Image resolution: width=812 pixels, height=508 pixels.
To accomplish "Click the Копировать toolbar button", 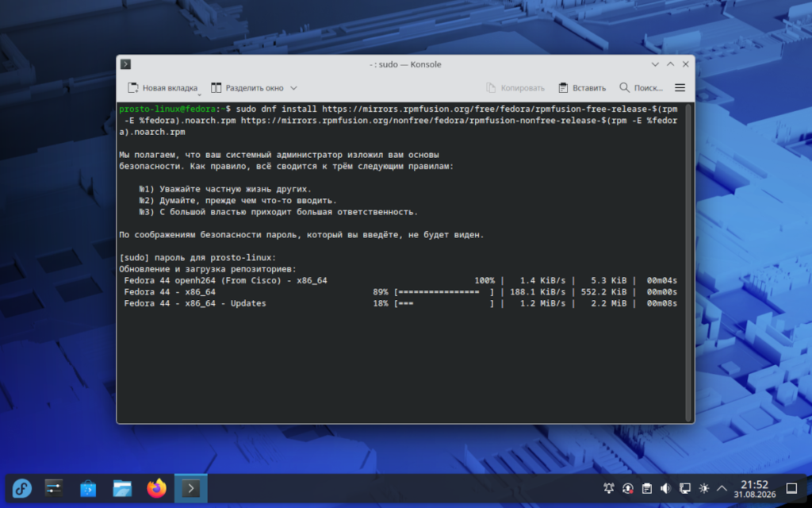I will pyautogui.click(x=515, y=88).
